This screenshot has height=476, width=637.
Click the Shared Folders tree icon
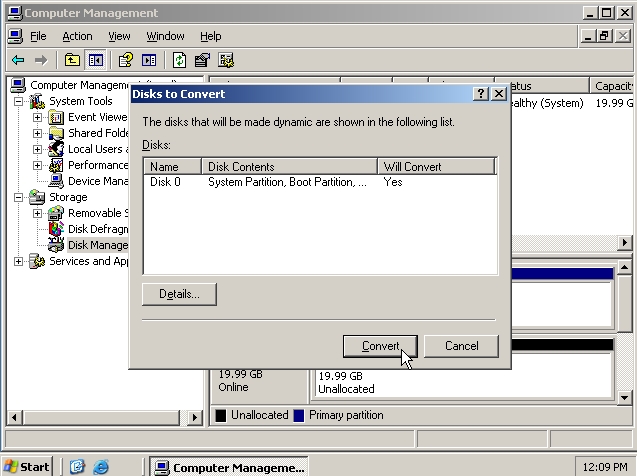coord(56,133)
